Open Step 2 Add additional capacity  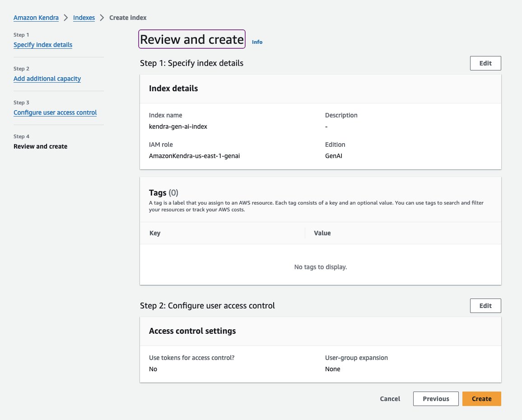click(47, 79)
